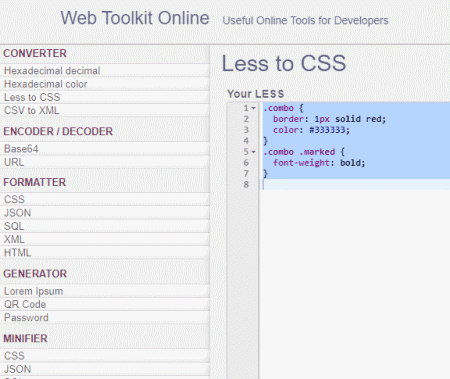Click the 'font-weight: bold;' code line
This screenshot has height=379, width=450.
coord(319,163)
